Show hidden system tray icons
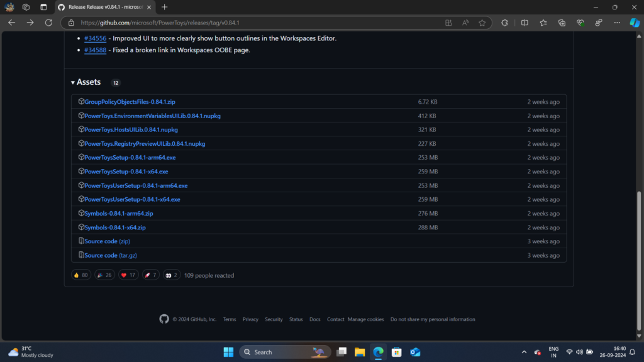Viewport: 644px width, 362px height. 524,352
